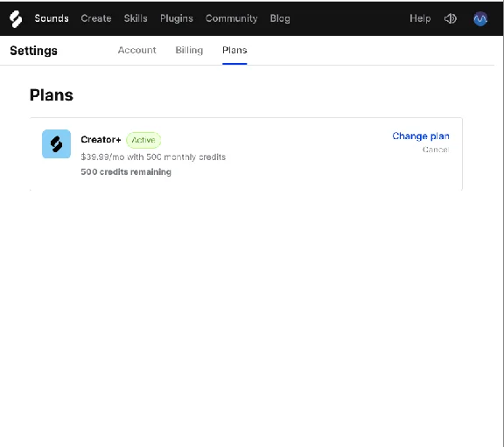Click the green Active status badge
504x447 pixels.
[143, 140]
